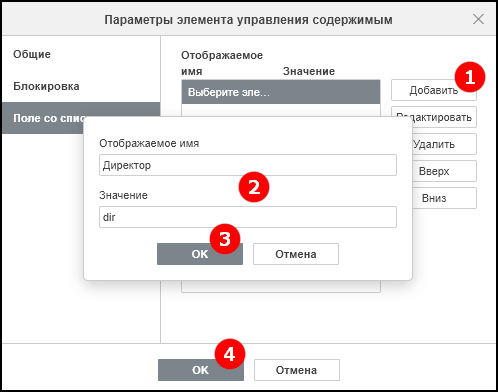Image resolution: width=498 pixels, height=392 pixels.
Task: Click the Добавить button
Action: pyautogui.click(x=433, y=90)
